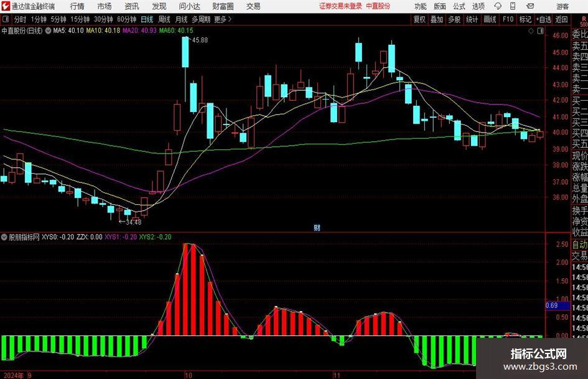Click the 证券交易未登录 login link
The width and height of the screenshot is (588, 379).
point(340,6)
